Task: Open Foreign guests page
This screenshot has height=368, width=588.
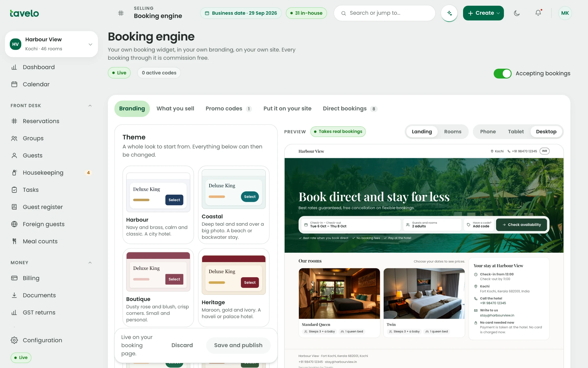Action: (x=51, y=224)
